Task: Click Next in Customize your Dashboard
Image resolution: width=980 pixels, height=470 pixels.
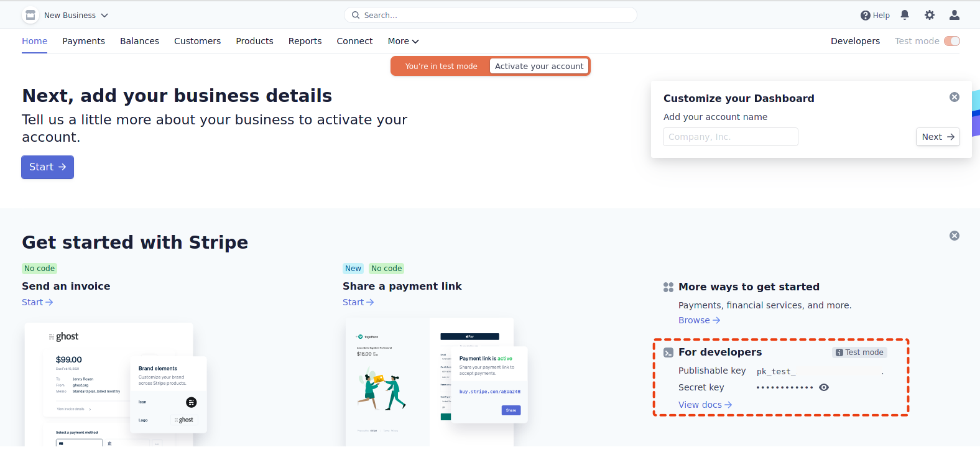Action: pos(938,137)
